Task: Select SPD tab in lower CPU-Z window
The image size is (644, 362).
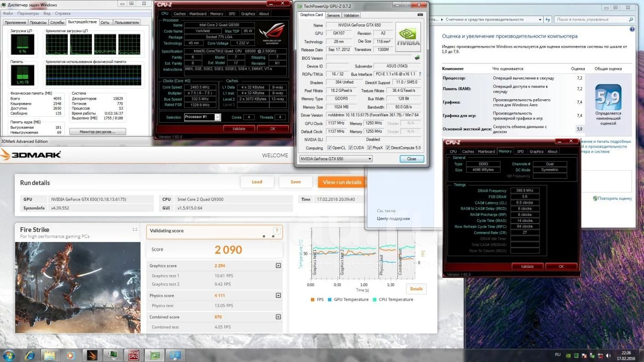Action: [520, 151]
